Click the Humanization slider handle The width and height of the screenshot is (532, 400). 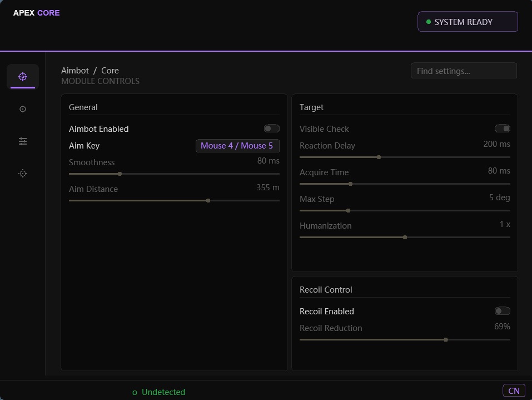(x=405, y=238)
